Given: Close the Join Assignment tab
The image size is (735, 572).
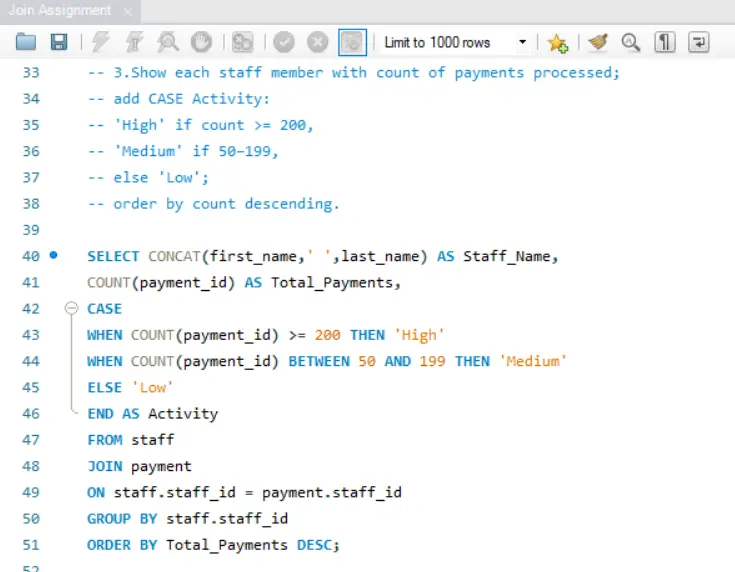Looking at the screenshot, I should point(128,12).
